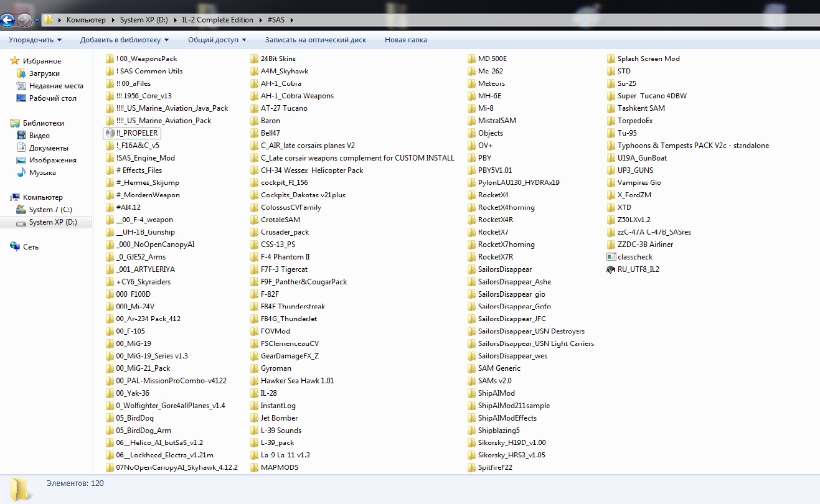The height and width of the screenshot is (504, 820).
Task: Select the Vampires Gio folder name
Action: coord(639,182)
